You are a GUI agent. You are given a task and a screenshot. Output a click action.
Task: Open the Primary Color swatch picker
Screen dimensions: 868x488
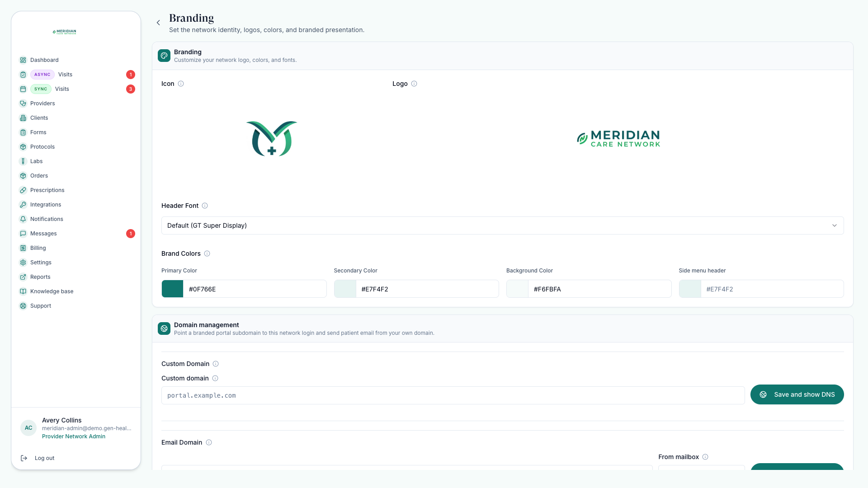[172, 289]
